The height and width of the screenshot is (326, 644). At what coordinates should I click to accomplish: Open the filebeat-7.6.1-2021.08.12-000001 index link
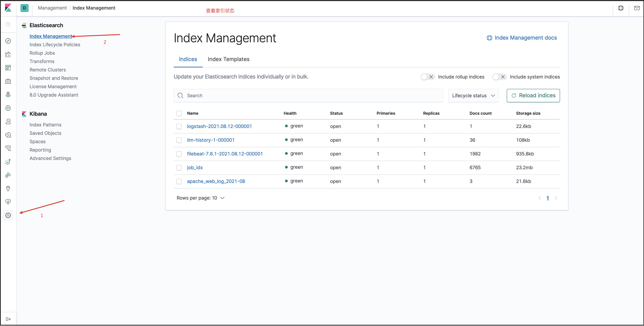pyautogui.click(x=225, y=154)
